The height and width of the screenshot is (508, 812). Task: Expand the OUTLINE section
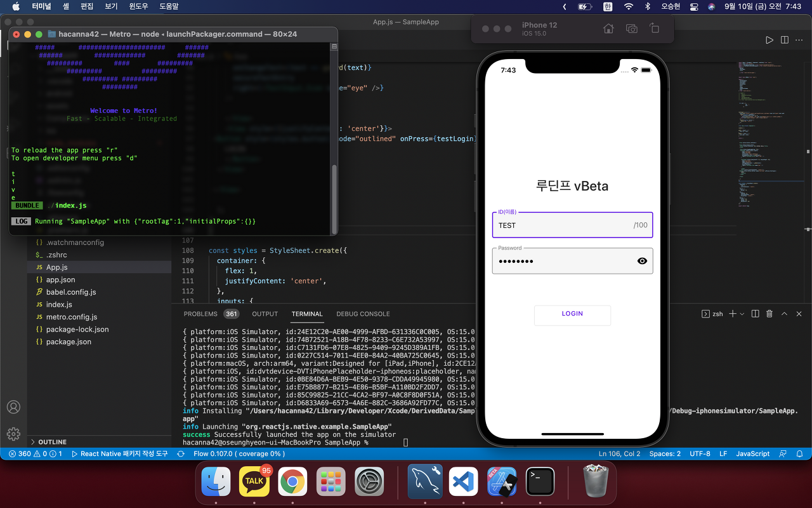point(52,442)
